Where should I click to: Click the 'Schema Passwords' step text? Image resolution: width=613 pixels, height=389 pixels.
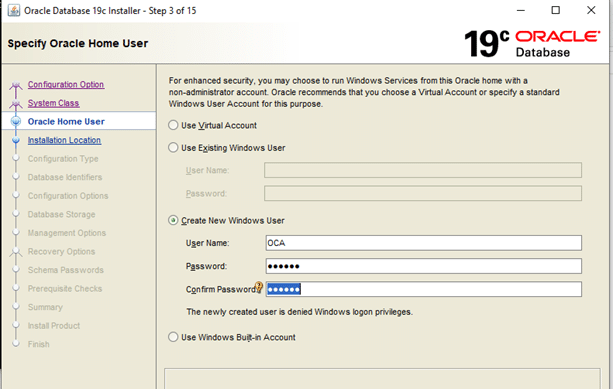[x=66, y=270]
